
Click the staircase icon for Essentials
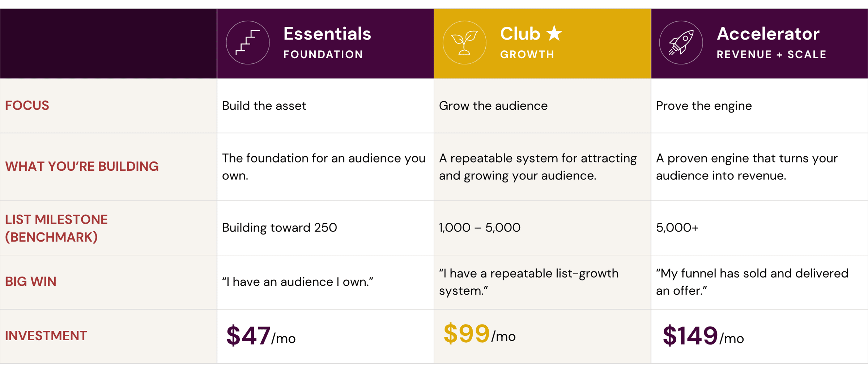click(x=248, y=43)
